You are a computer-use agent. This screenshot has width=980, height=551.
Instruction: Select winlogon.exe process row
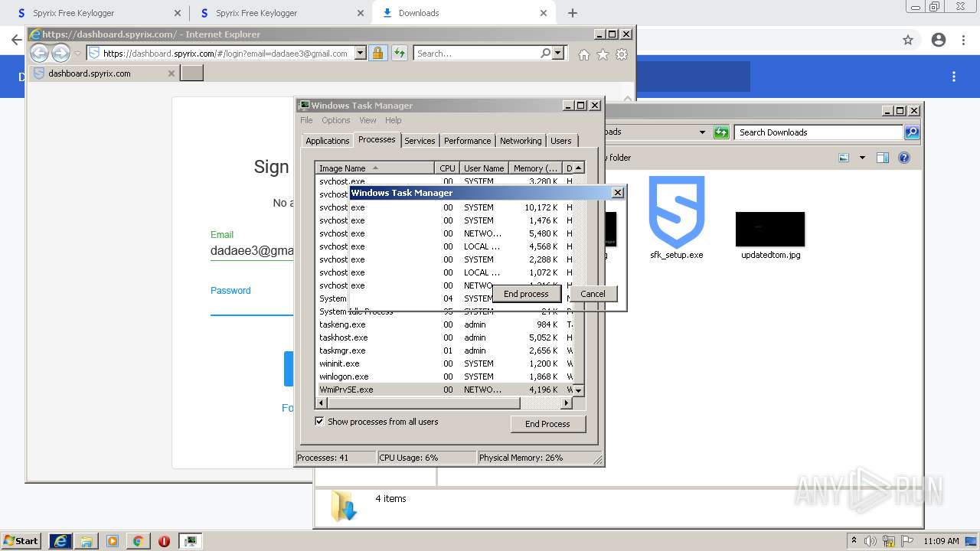[443, 377]
